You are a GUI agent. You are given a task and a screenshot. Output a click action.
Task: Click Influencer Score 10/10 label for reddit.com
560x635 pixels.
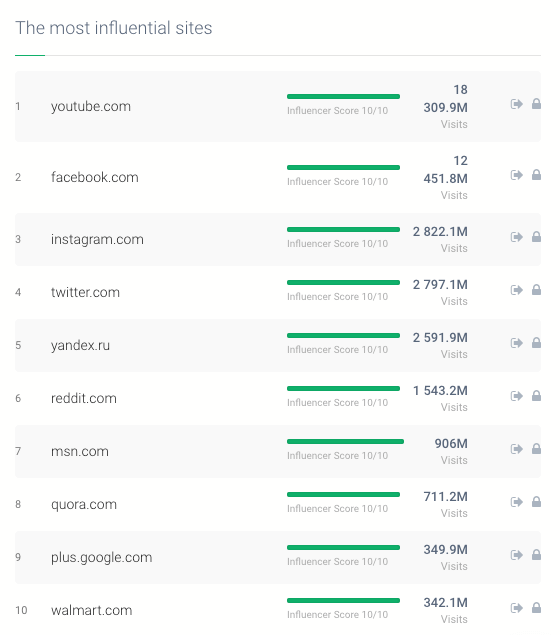click(338, 403)
